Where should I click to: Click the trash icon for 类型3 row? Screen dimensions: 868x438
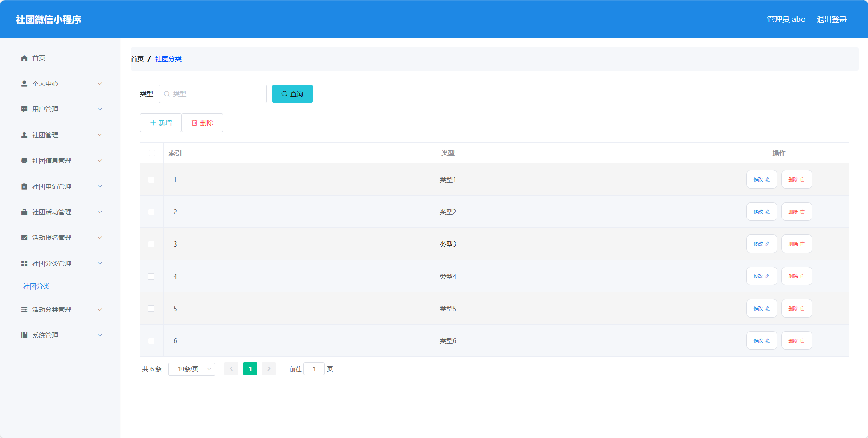pos(802,244)
